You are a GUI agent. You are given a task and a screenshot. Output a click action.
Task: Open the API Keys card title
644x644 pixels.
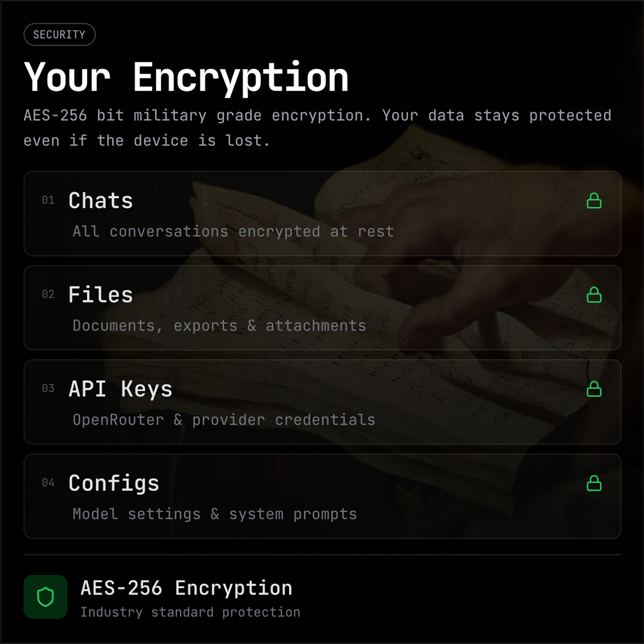121,389
